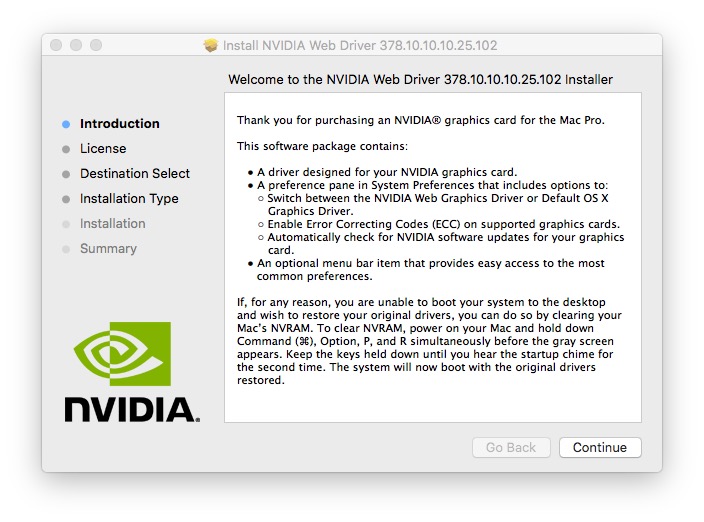
Task: Click 'Enable Error Correcting Codes (ECC)' item
Action: tap(444, 224)
